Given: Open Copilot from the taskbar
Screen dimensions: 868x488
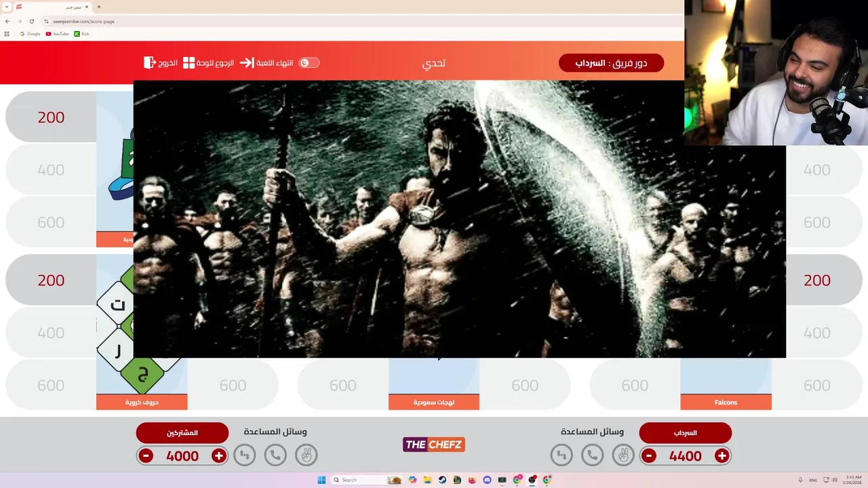Looking at the screenshot, I should click(412, 480).
